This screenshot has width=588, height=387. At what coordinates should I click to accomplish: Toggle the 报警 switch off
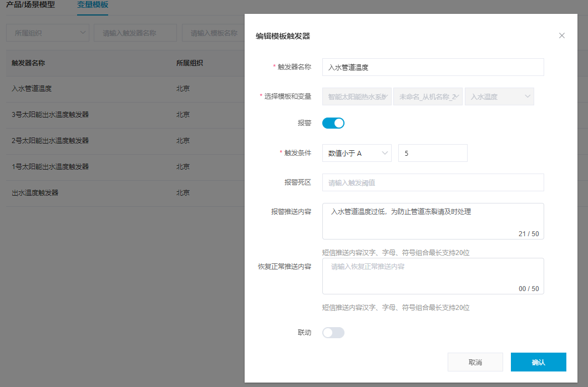pos(333,123)
